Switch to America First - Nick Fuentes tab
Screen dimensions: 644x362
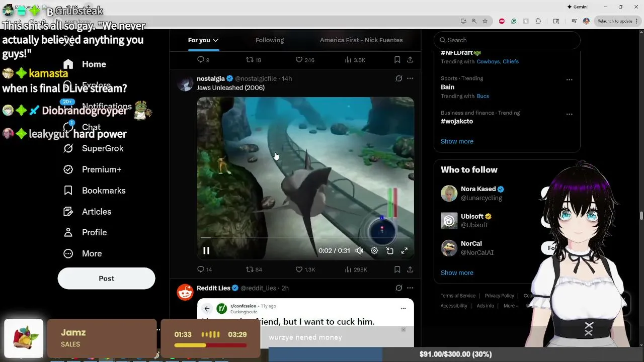click(x=361, y=40)
